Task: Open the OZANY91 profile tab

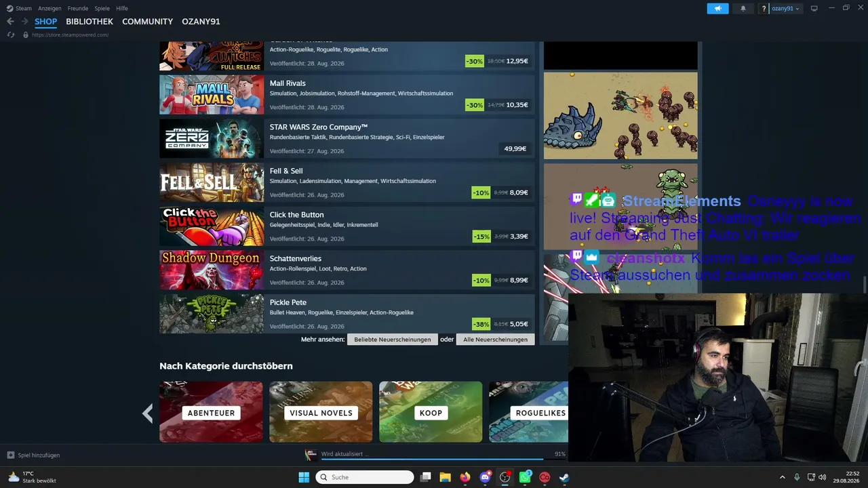Action: [201, 22]
